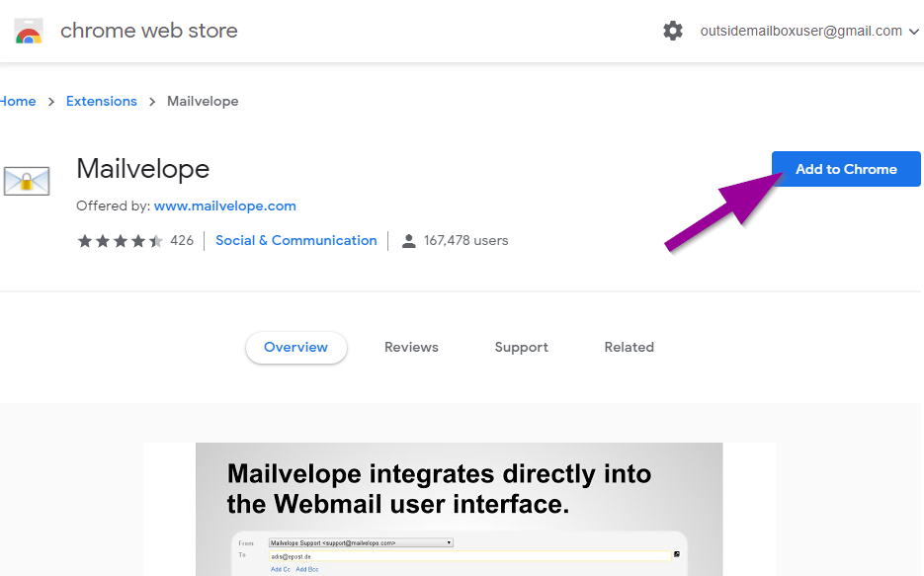The width and height of the screenshot is (924, 576).
Task: Open the From sender dropdown in preview
Action: tap(361, 542)
